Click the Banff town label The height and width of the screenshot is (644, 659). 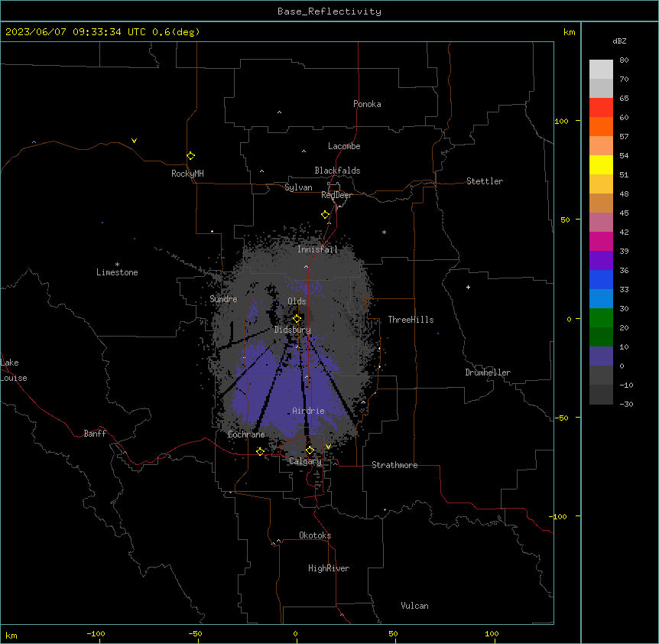point(95,434)
